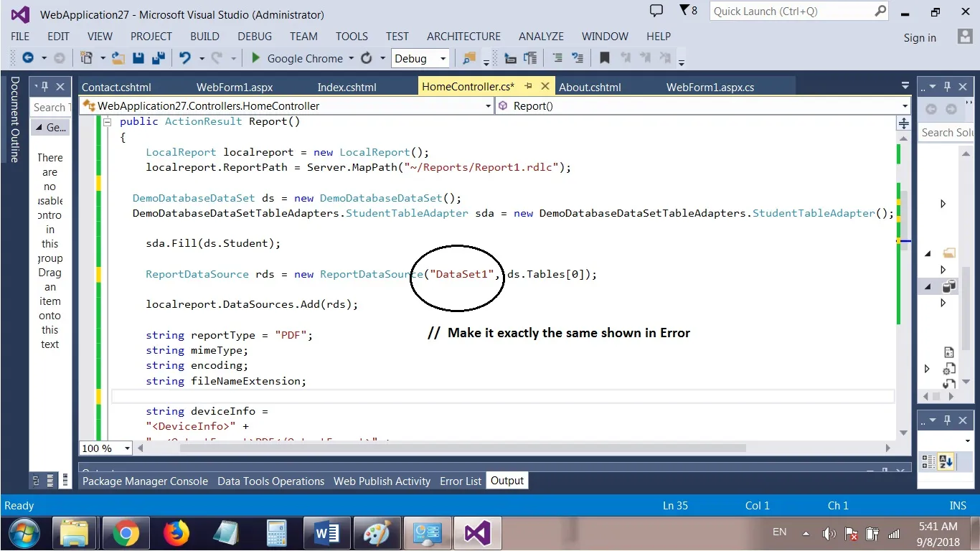Open the Package Manager Console tab
The width and height of the screenshot is (980, 551).
[145, 481]
